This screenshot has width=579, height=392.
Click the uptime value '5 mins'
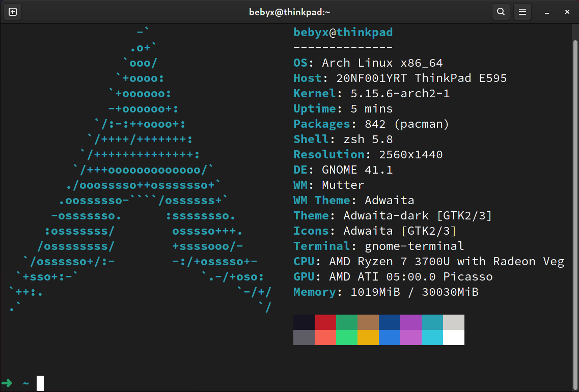371,109
